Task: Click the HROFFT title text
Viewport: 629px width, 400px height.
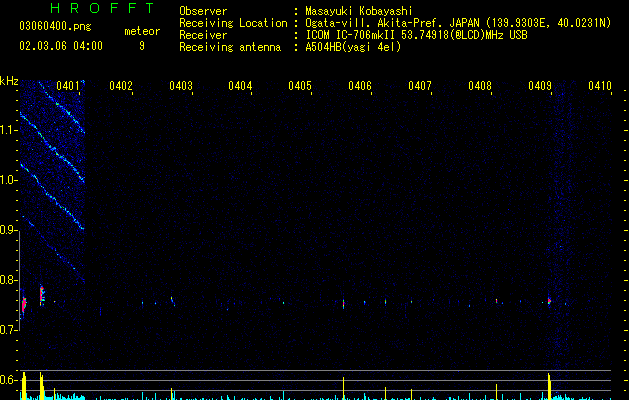Action: point(102,8)
